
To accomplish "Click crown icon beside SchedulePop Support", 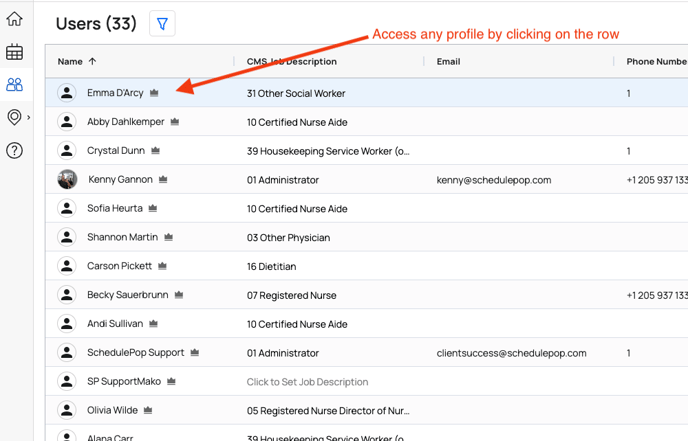I will tap(195, 352).
